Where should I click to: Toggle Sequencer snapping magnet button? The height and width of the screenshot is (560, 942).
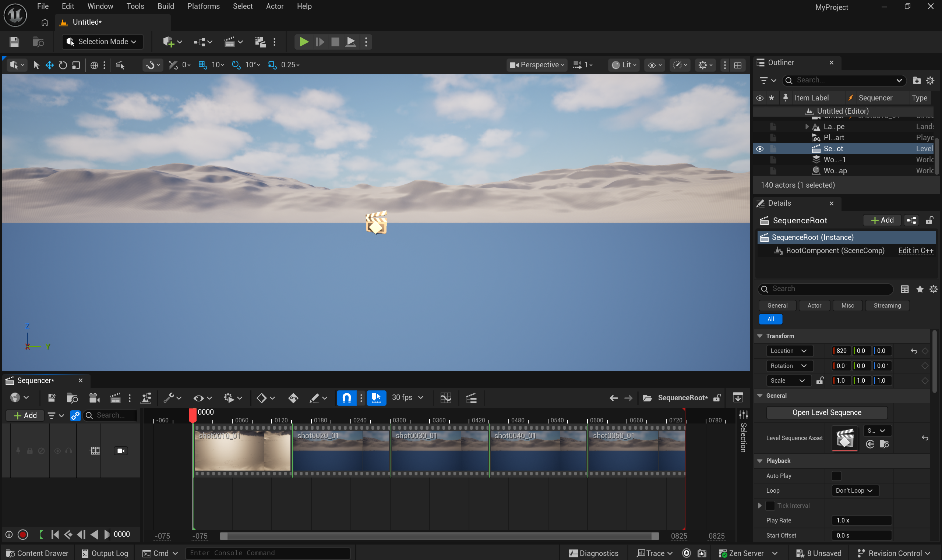coord(346,398)
